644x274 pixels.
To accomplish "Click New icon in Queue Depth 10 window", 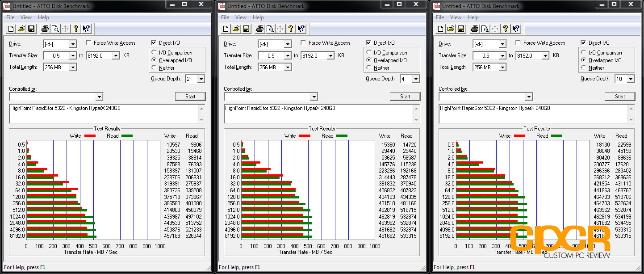I will [441, 29].
